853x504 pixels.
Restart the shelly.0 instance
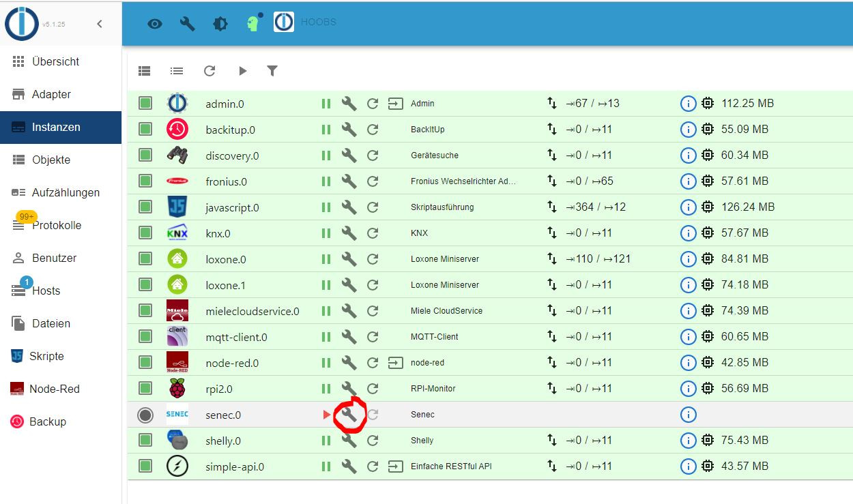click(x=373, y=441)
